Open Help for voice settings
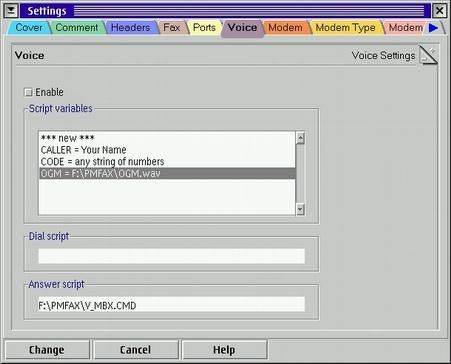 (224, 350)
